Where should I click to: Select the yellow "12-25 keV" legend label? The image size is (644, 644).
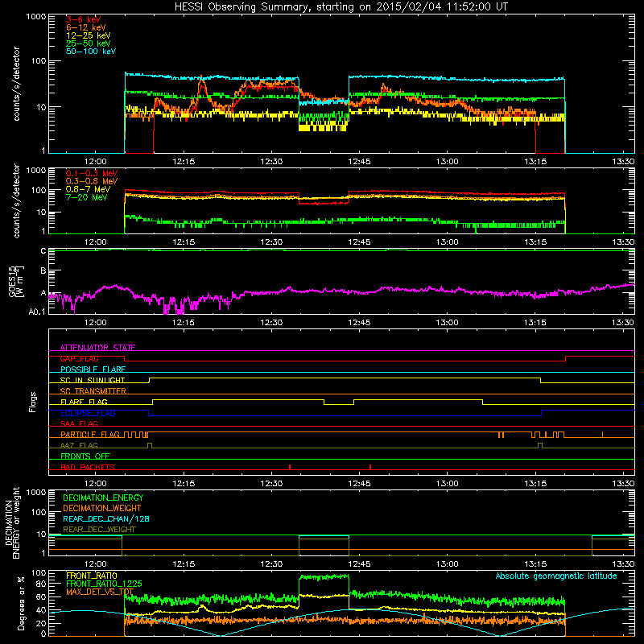(x=89, y=35)
